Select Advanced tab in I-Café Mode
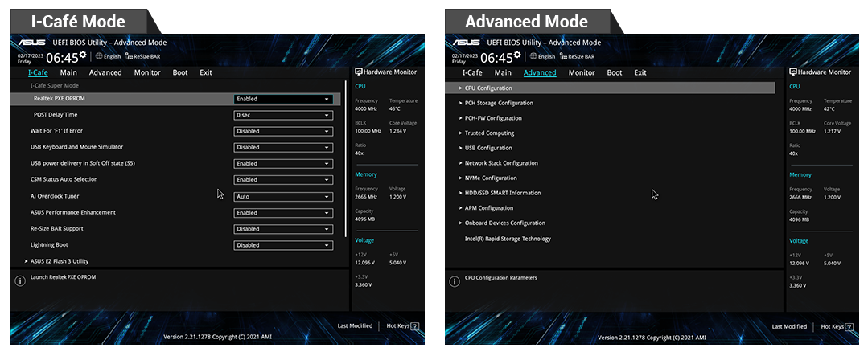This screenshot has width=868, height=352. click(x=105, y=72)
